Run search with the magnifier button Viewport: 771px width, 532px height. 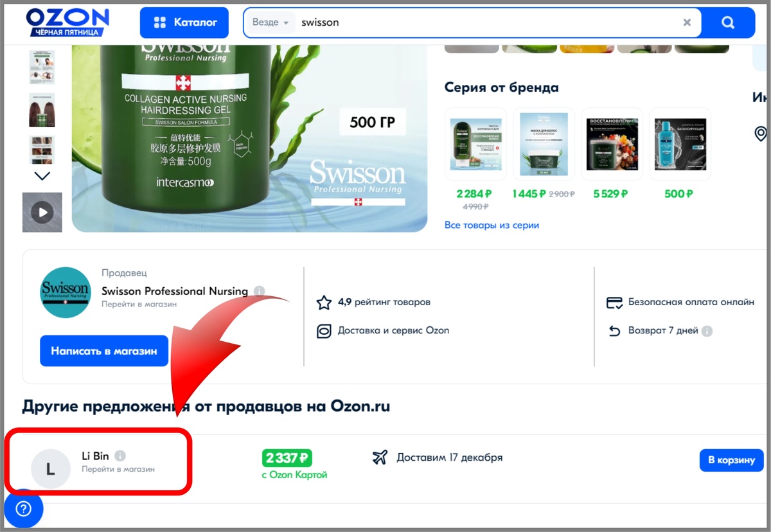pyautogui.click(x=728, y=22)
